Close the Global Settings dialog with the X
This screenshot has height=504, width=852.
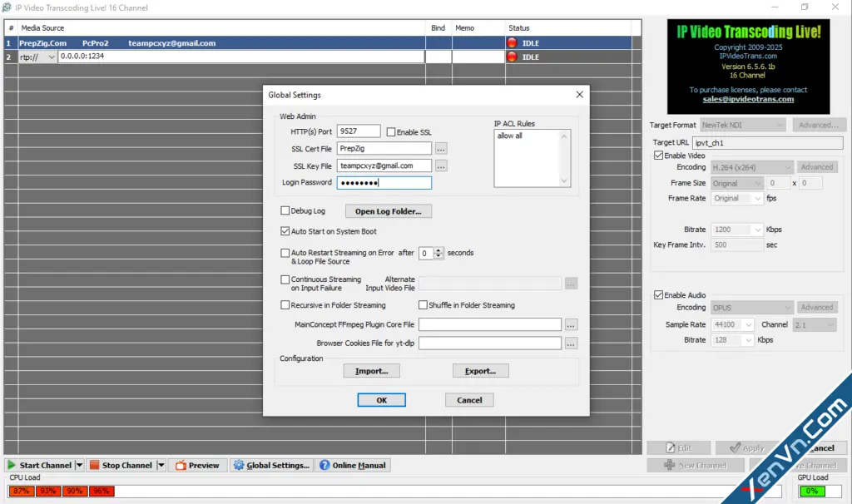pos(580,95)
